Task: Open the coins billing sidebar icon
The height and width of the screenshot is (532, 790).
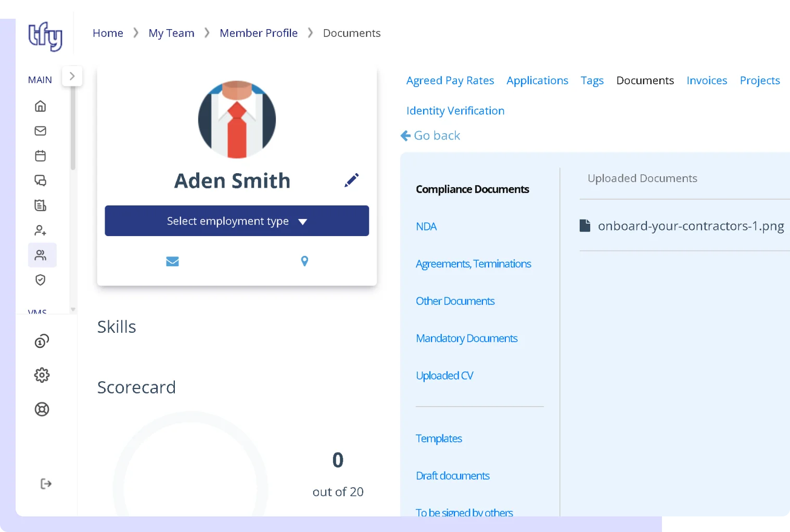Action: [42, 341]
